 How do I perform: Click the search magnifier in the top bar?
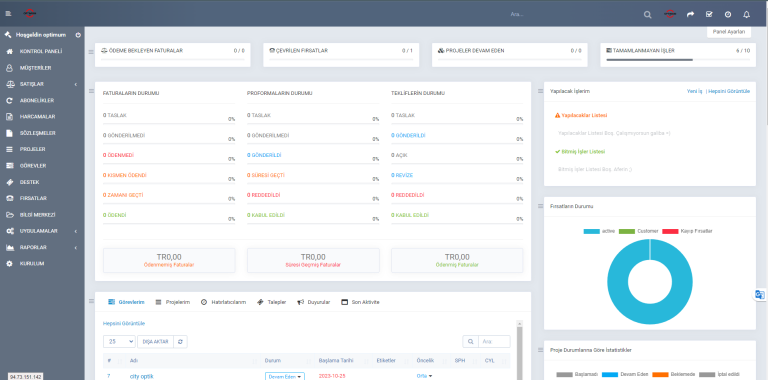click(x=648, y=15)
